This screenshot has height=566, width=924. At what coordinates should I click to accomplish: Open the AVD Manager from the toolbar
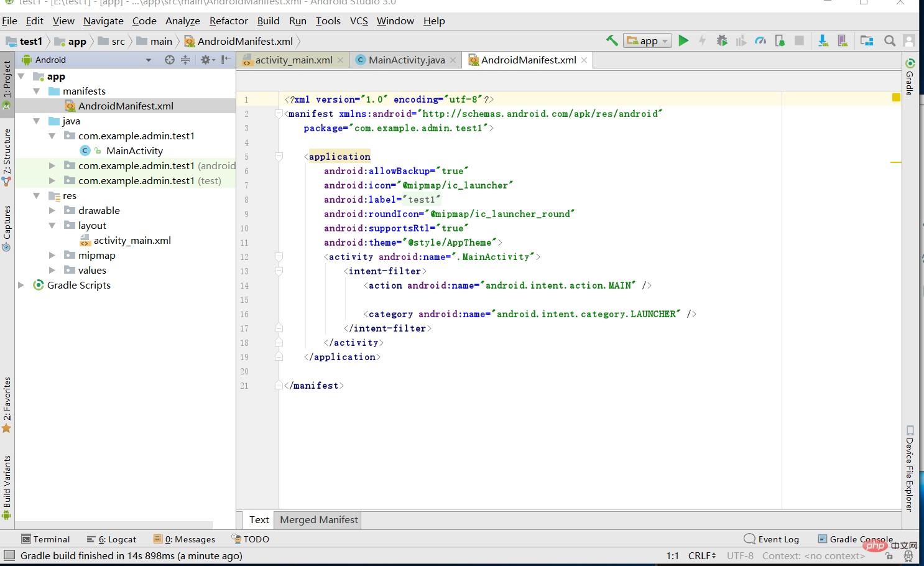click(841, 40)
